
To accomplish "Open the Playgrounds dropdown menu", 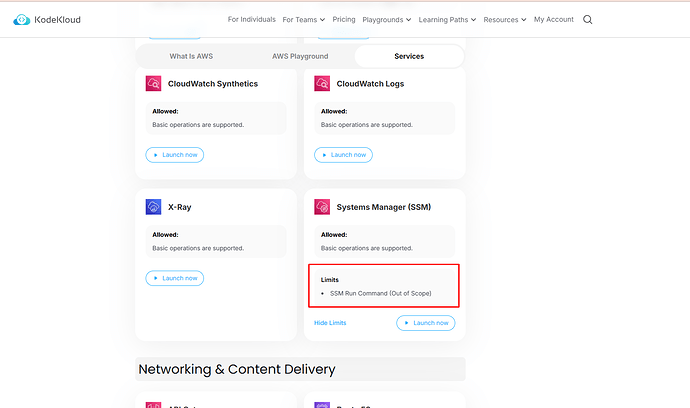I will [x=387, y=19].
